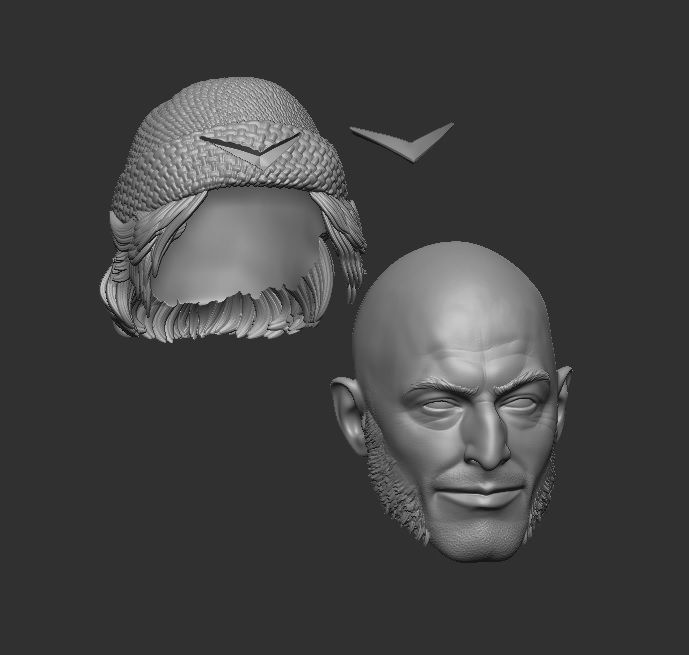Select the bald male head sculpt

[x=453, y=402]
